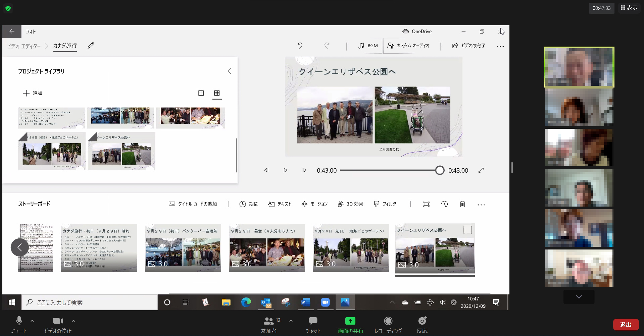This screenshot has width=644, height=336.
Task: Expand Zoom participants options arrow
Action: pos(291,321)
